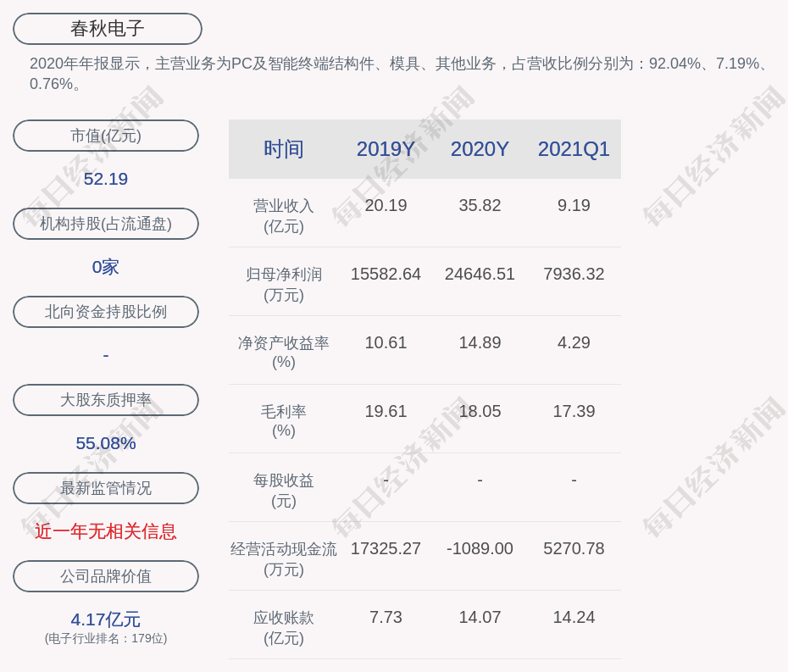The height and width of the screenshot is (672, 788).
Task: Select the 最新监管情况 pill
Action: point(106,488)
